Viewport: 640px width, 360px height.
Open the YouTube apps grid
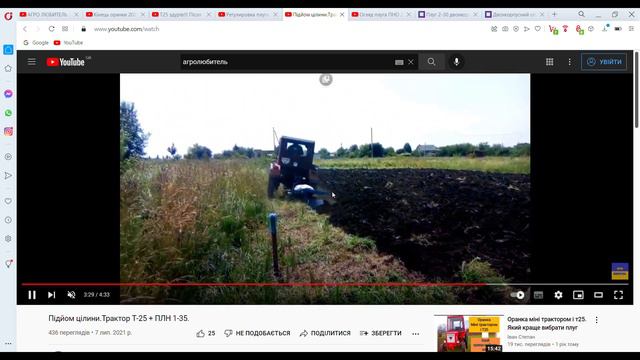click(x=549, y=62)
